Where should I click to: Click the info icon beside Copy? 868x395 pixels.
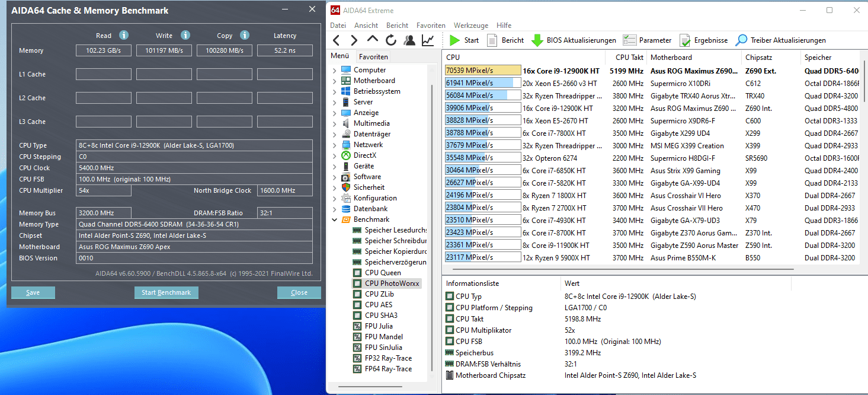click(245, 36)
